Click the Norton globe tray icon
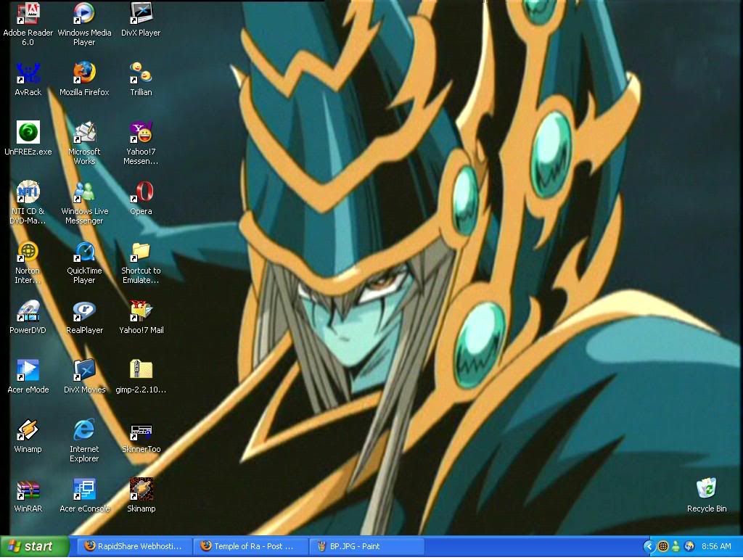This screenshot has height=560, width=743. (x=663, y=546)
